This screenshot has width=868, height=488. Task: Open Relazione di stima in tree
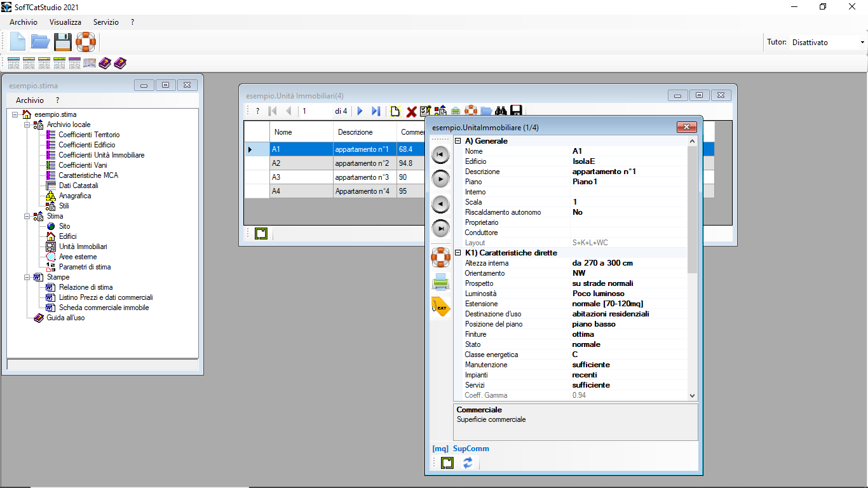86,287
